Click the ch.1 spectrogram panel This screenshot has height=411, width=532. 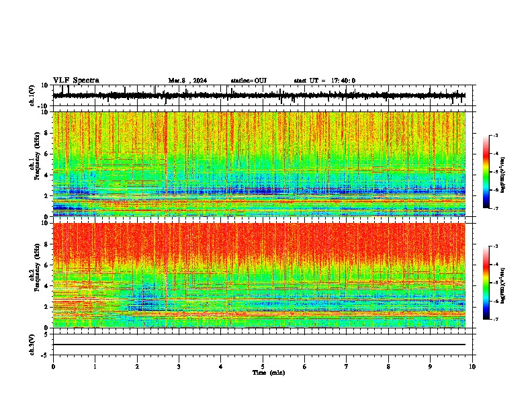tap(259, 164)
